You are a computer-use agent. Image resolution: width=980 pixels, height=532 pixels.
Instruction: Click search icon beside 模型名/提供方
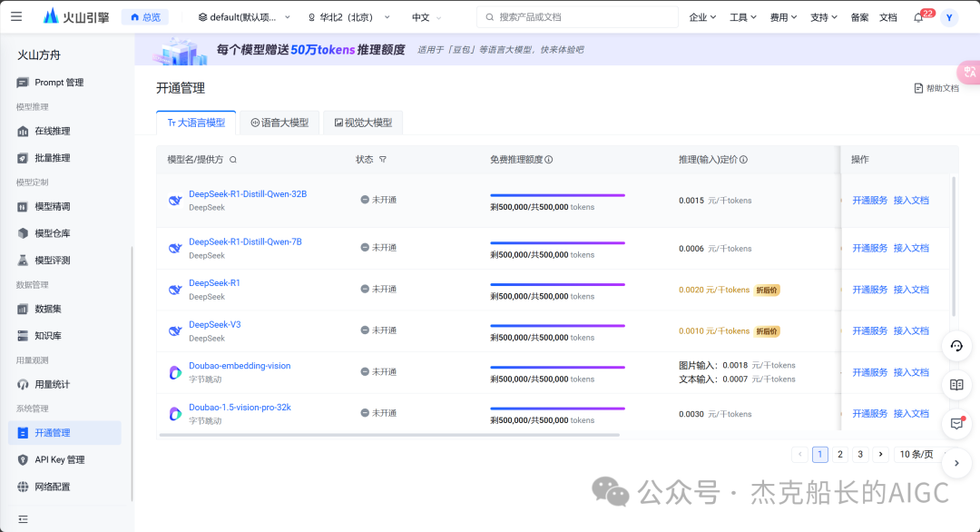233,160
